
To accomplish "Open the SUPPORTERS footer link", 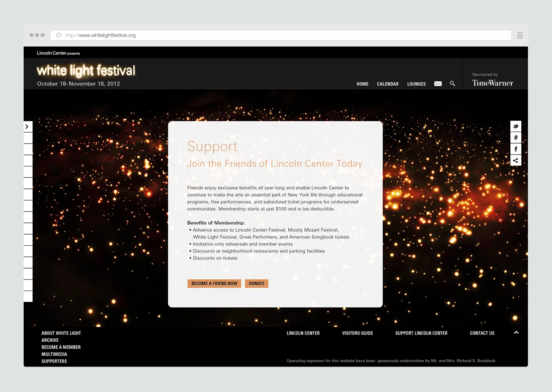I will click(54, 361).
